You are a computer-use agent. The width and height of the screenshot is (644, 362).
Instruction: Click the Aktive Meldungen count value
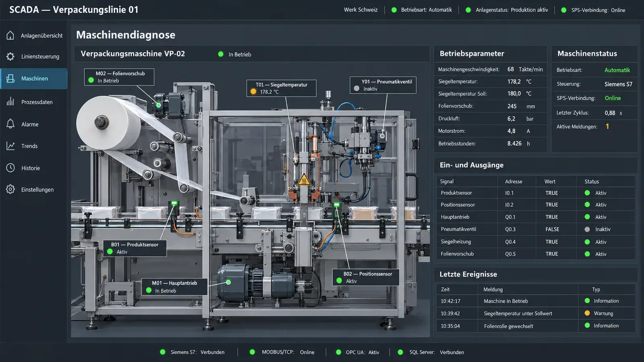[607, 126]
